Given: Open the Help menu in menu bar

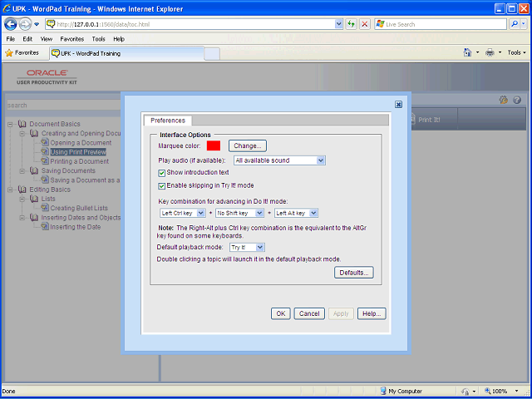Looking at the screenshot, I should tap(119, 39).
